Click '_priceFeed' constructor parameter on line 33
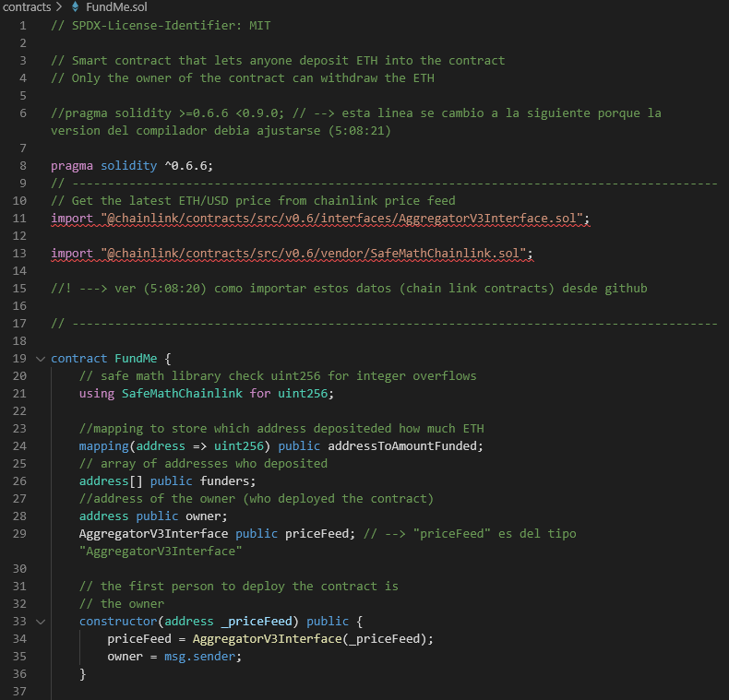This screenshot has width=729, height=700. (x=257, y=622)
